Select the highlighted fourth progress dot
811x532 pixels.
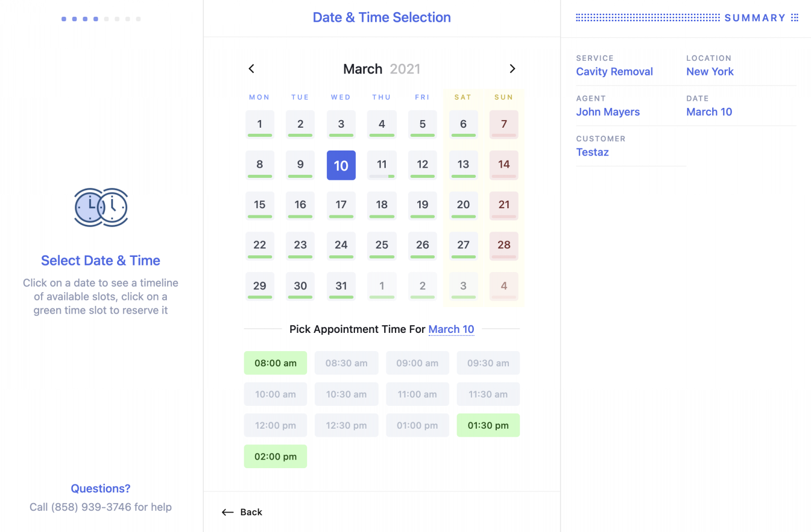(95, 19)
